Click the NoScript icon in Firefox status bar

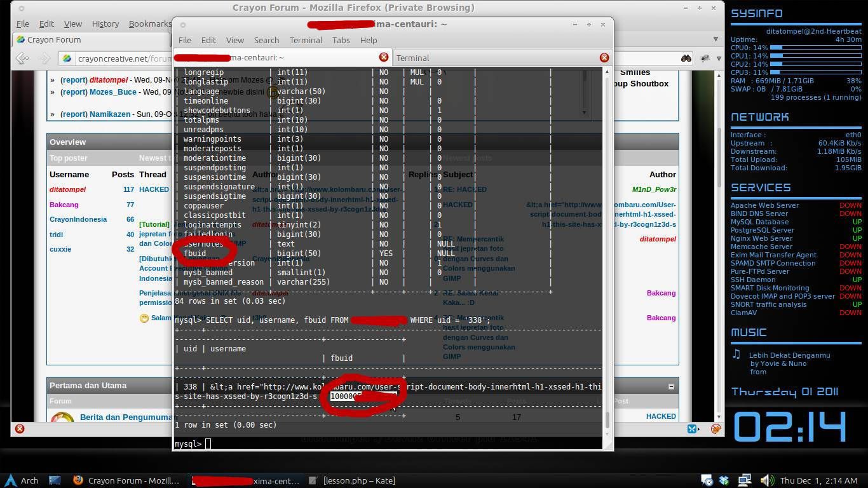[x=715, y=429]
